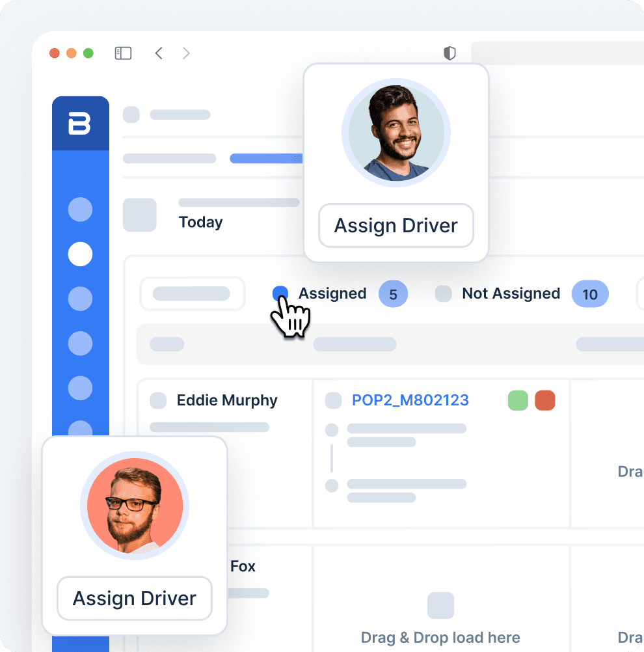Click the browser forward arrow
The image size is (644, 652).
[186, 53]
